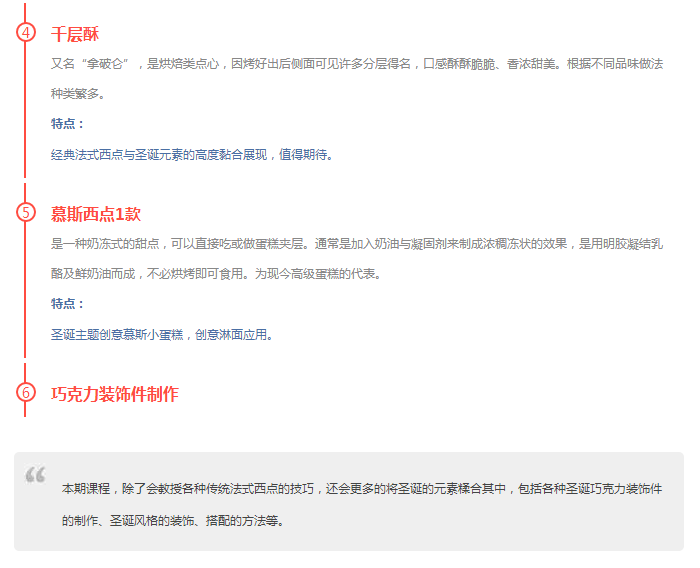
Task: Click the circled number 5 step icon
Action: [x=25, y=212]
